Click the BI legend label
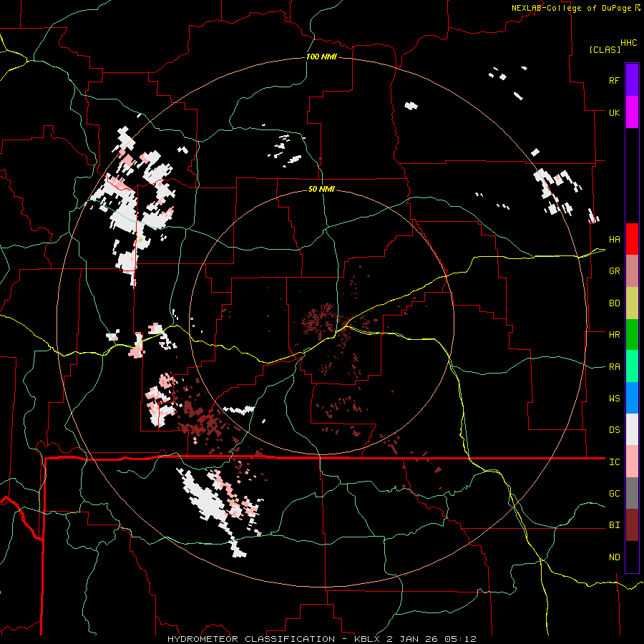 point(614,525)
